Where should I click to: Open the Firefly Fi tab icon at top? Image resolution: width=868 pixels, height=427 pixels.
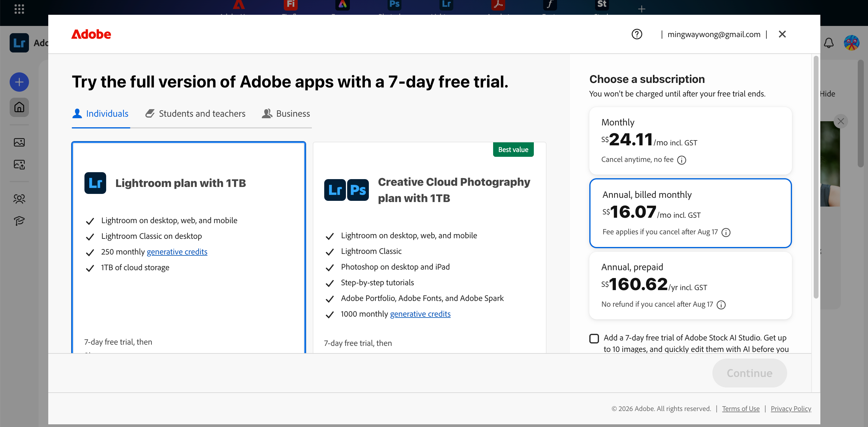pos(290,5)
